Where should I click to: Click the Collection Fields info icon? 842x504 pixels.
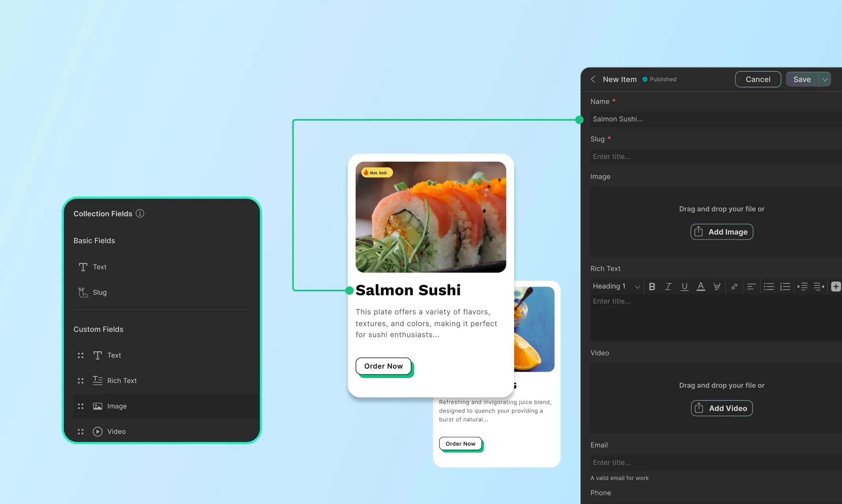[140, 213]
